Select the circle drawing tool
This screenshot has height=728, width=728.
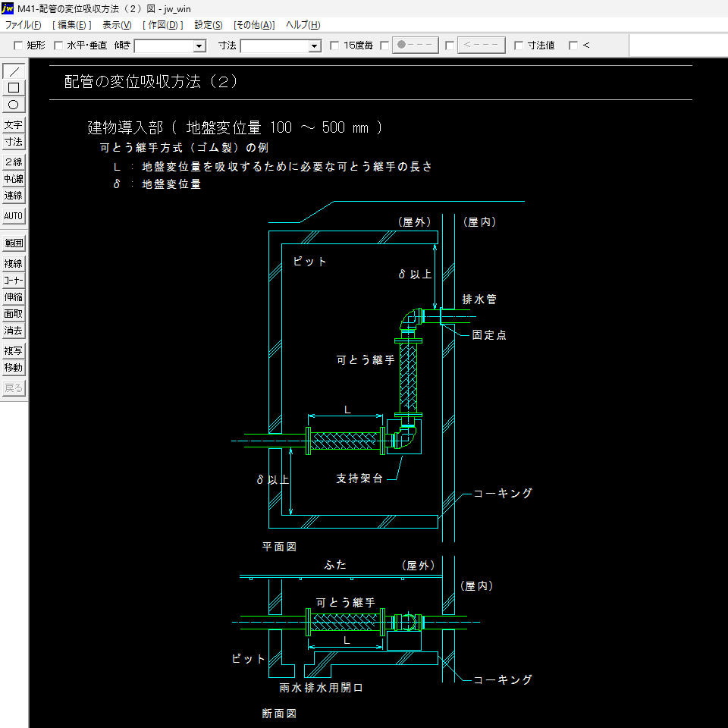(x=14, y=105)
